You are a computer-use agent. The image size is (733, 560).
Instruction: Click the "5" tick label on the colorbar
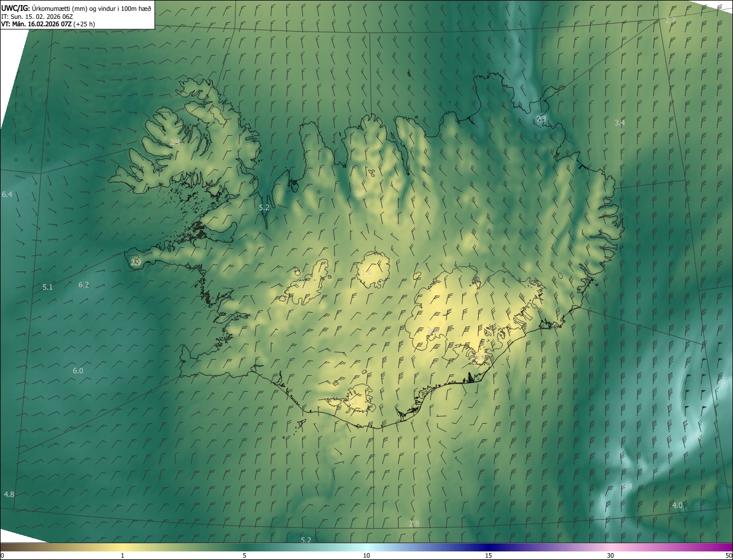coord(245,555)
